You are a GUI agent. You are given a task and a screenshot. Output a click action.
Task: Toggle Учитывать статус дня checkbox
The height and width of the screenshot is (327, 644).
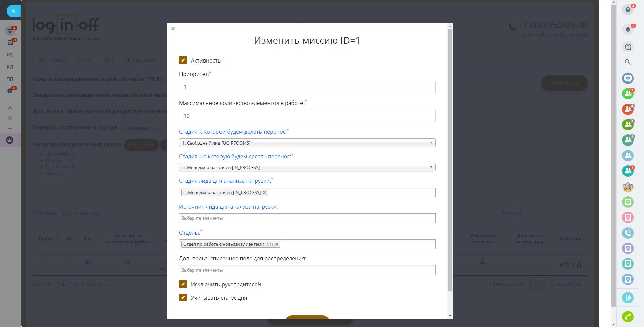(183, 298)
